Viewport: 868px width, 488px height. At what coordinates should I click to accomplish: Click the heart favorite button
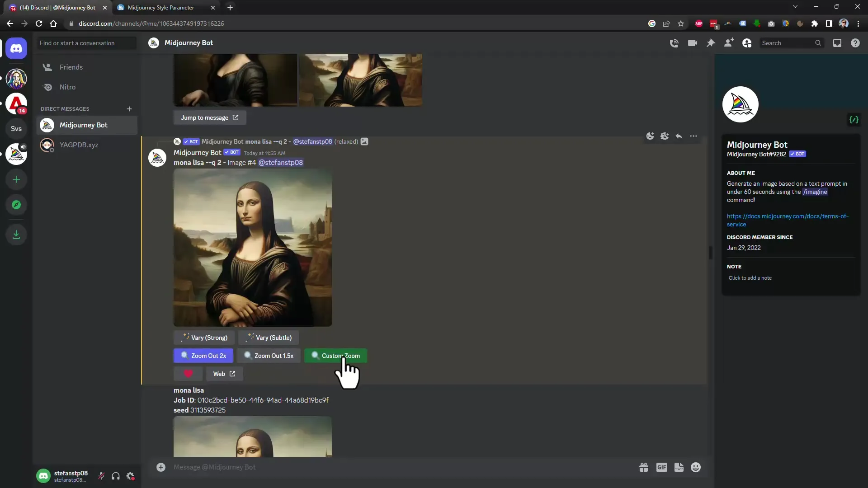click(188, 374)
